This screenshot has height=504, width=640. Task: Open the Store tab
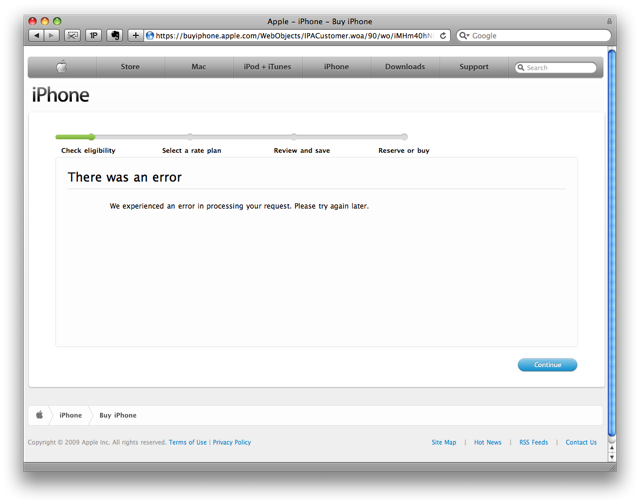tap(130, 67)
